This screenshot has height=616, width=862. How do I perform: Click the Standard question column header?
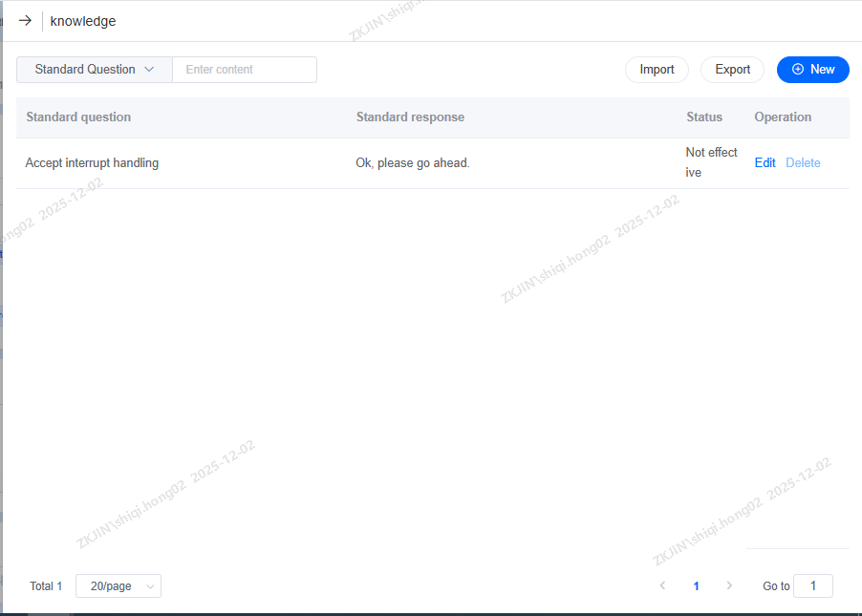coord(78,117)
